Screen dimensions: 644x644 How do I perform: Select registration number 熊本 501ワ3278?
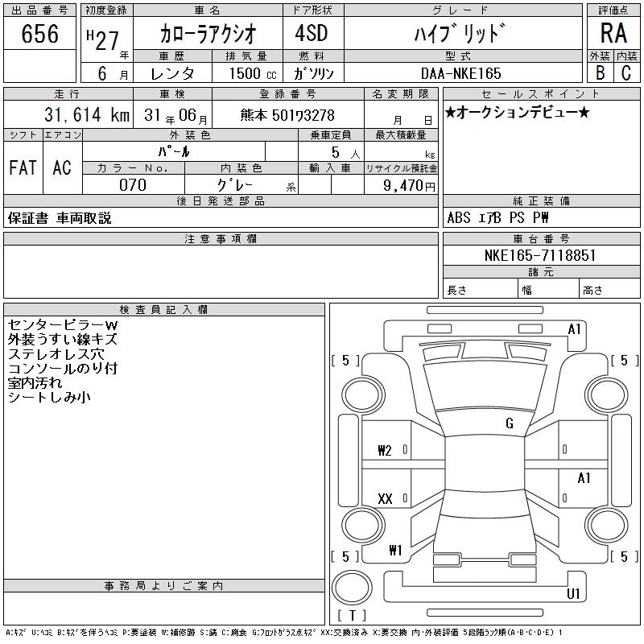287,115
